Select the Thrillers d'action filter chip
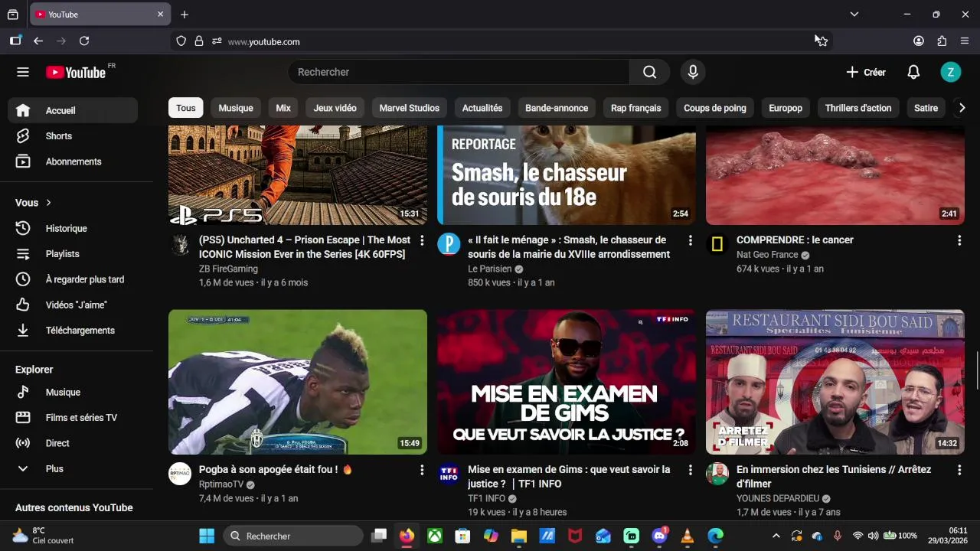The width and height of the screenshot is (980, 551). tap(858, 108)
